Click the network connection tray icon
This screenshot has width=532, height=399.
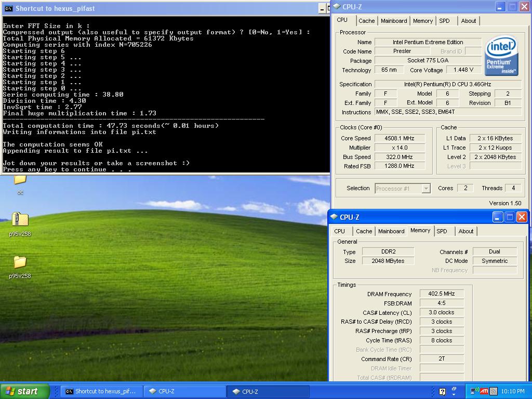474,391
